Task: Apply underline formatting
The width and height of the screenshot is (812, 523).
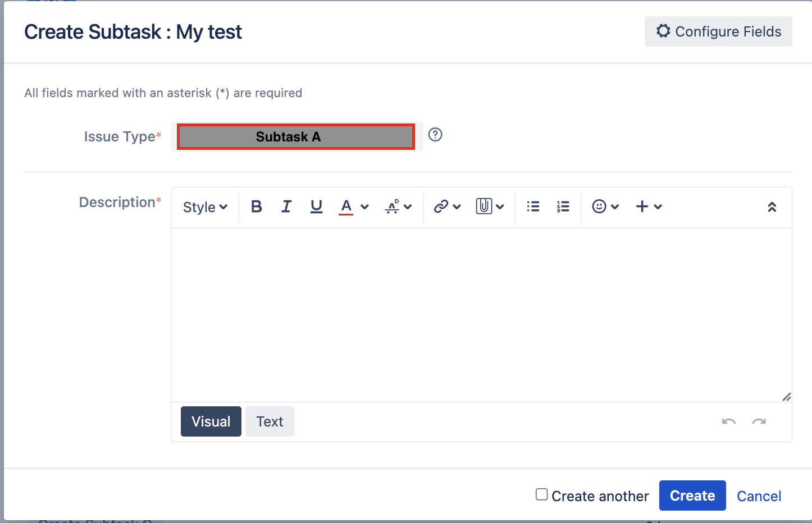Action: tap(316, 207)
